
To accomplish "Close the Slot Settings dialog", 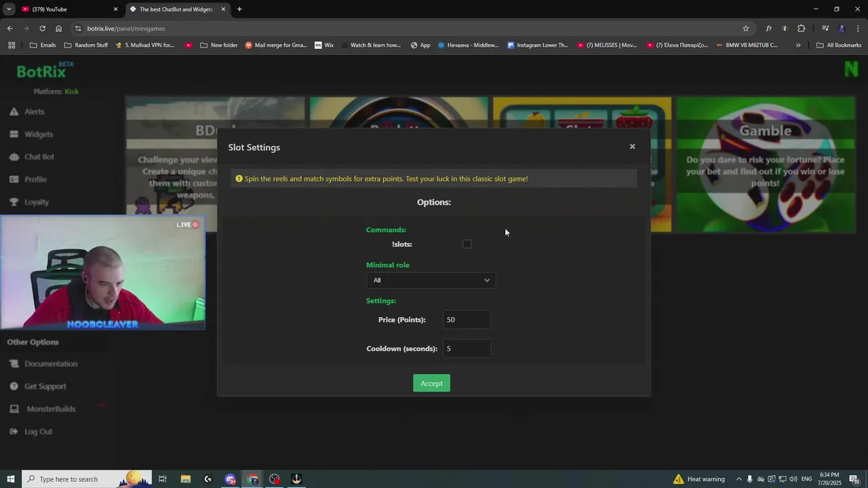I will point(632,146).
